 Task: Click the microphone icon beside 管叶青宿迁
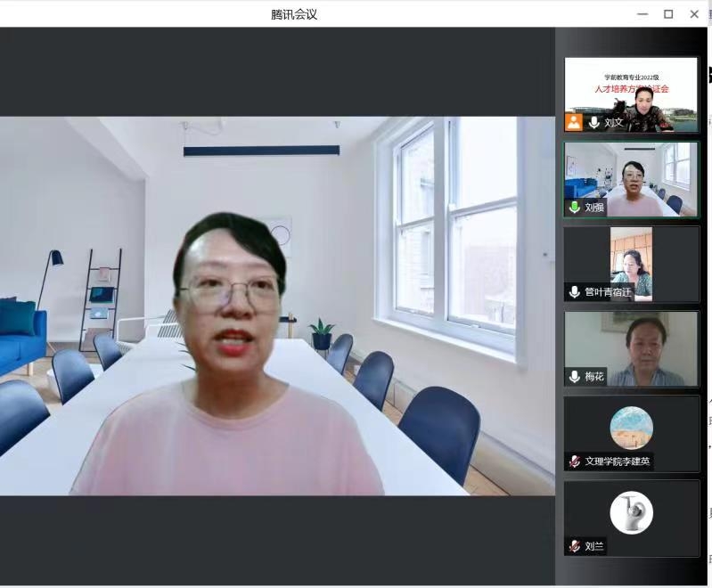(x=575, y=292)
